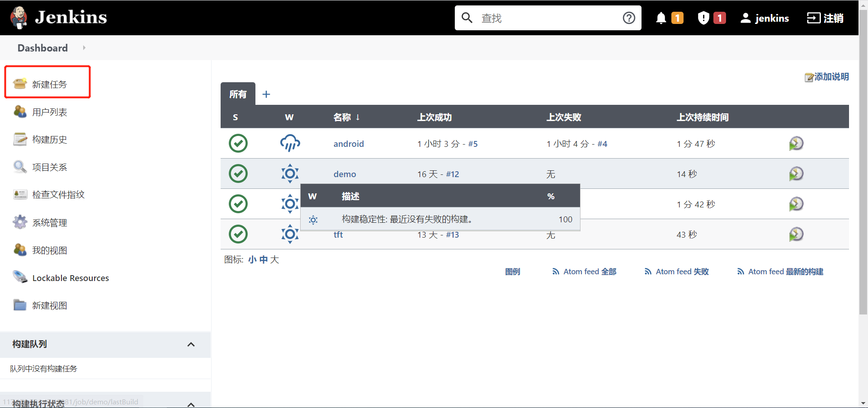Set icon size to 小

point(252,260)
